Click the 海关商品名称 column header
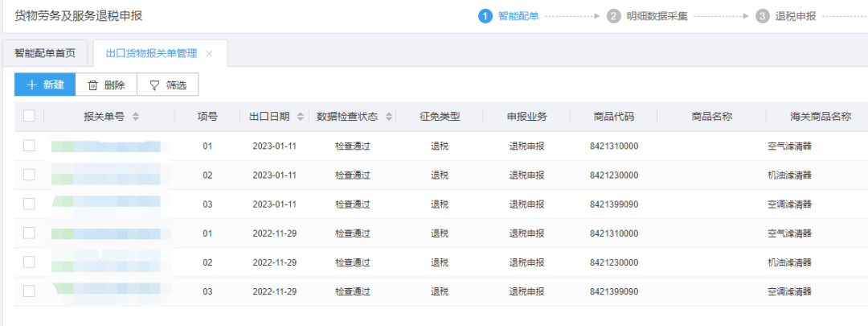This screenshot has height=326, width=868. pos(821,117)
